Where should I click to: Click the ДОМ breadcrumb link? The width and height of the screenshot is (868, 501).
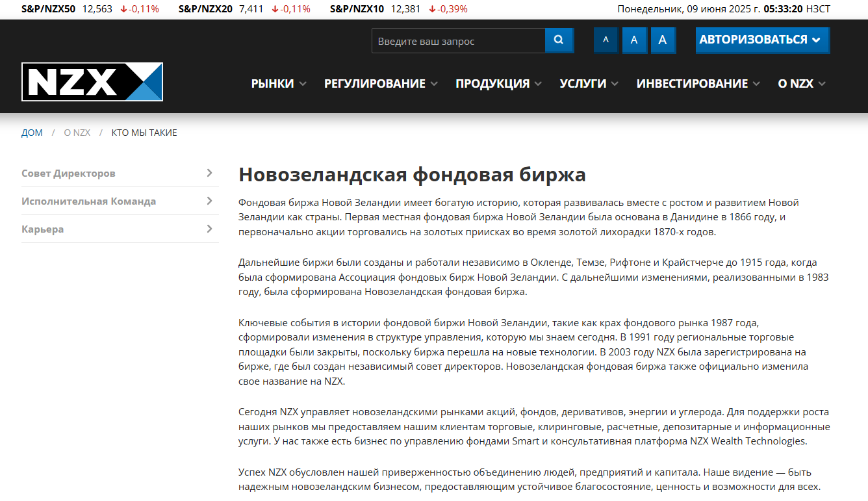[32, 133]
